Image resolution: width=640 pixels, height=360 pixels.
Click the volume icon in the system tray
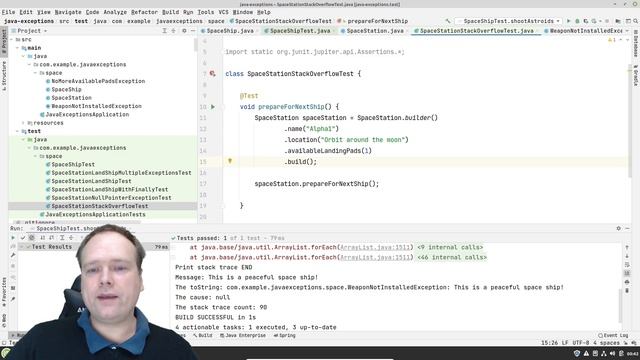pyautogui.click(x=612, y=353)
